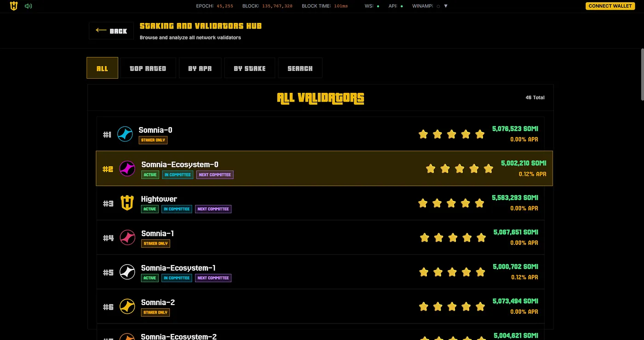Click the Somnia-2 yellow validator icon
644x340 pixels.
pos(127,306)
